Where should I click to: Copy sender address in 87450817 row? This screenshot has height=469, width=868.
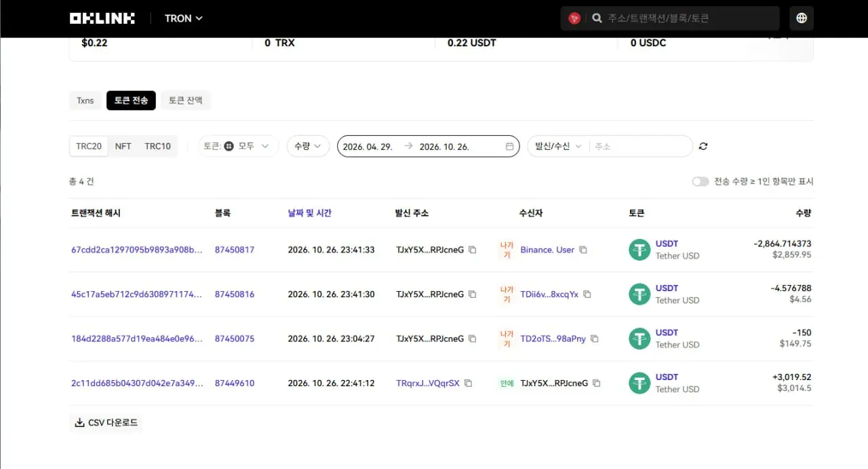(x=473, y=250)
